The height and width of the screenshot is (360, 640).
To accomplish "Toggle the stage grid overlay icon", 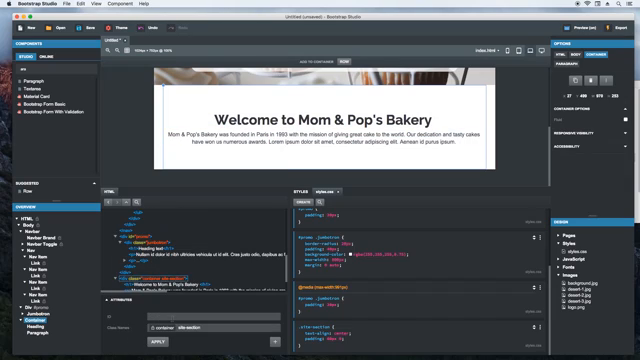I will (127, 51).
